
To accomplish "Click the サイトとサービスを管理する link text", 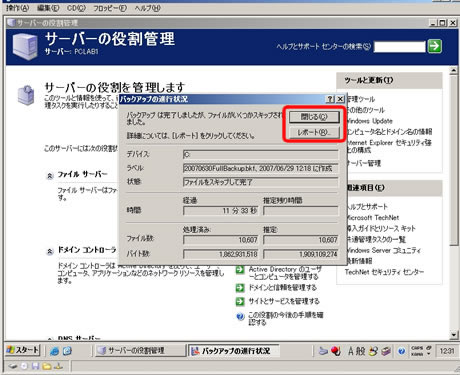I will tap(284, 301).
